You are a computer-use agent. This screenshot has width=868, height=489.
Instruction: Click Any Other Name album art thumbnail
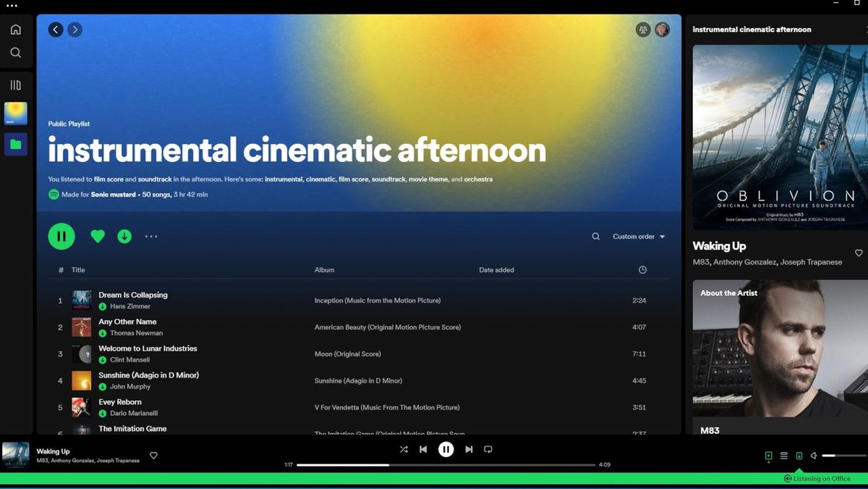click(x=82, y=327)
